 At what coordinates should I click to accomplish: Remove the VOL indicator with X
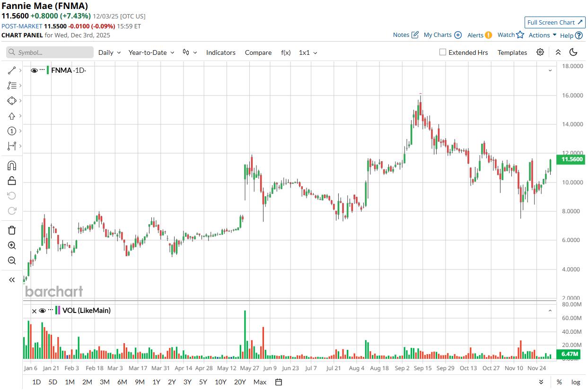click(x=34, y=311)
